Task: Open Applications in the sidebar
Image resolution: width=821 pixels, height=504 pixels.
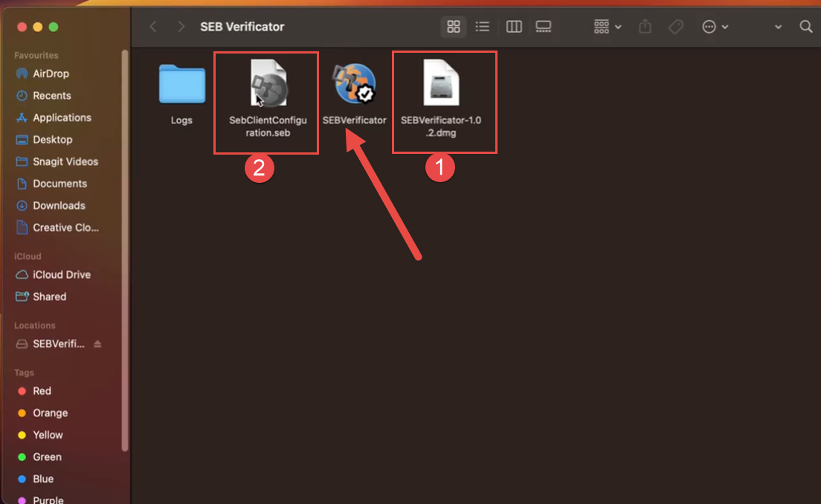Action: click(62, 117)
